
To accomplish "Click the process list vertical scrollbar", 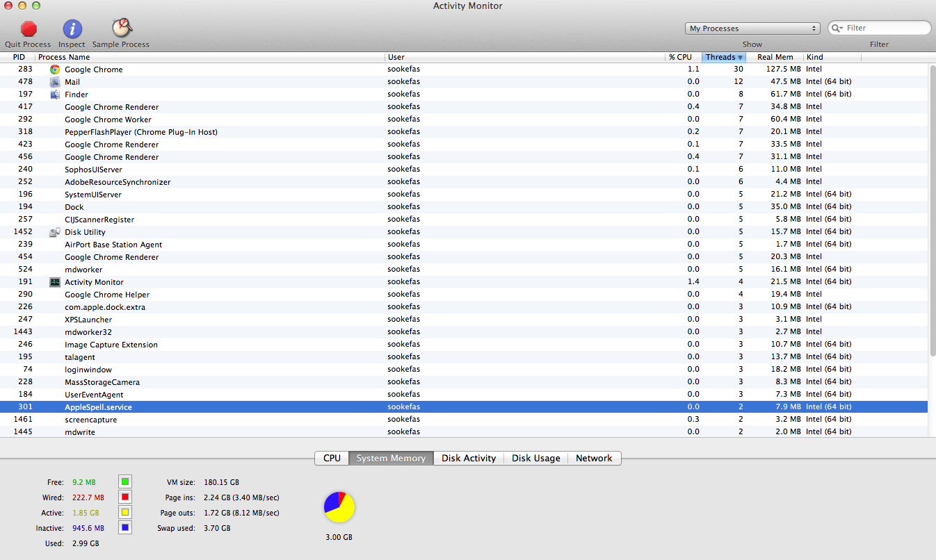I will point(932,210).
